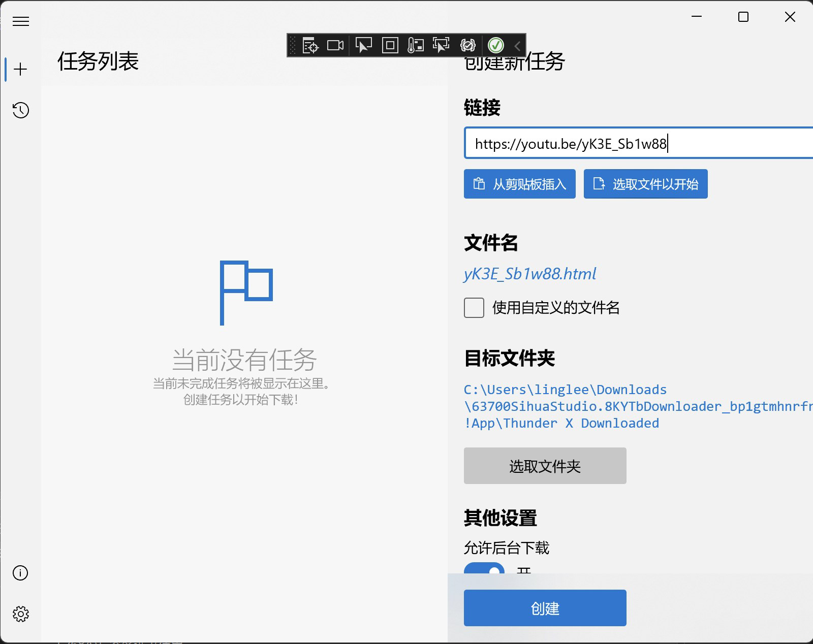Select the window picker cursor icon
Image resolution: width=813 pixels, height=644 pixels.
tap(363, 45)
